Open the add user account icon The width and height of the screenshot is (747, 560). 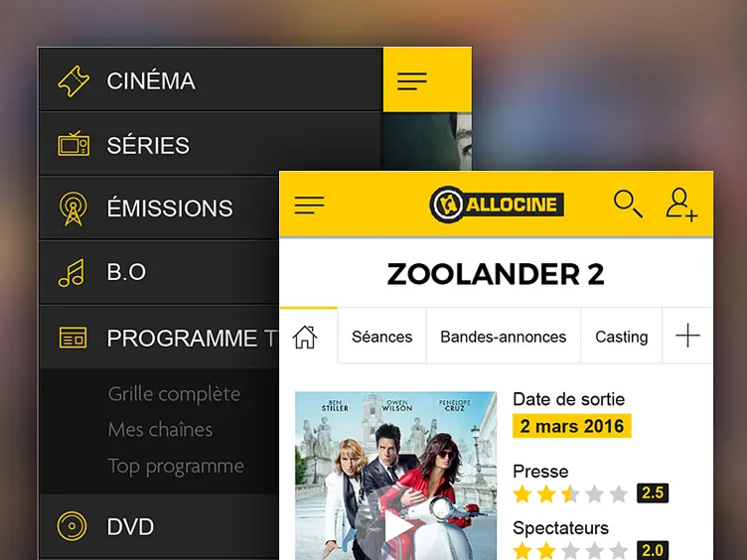[x=681, y=205]
